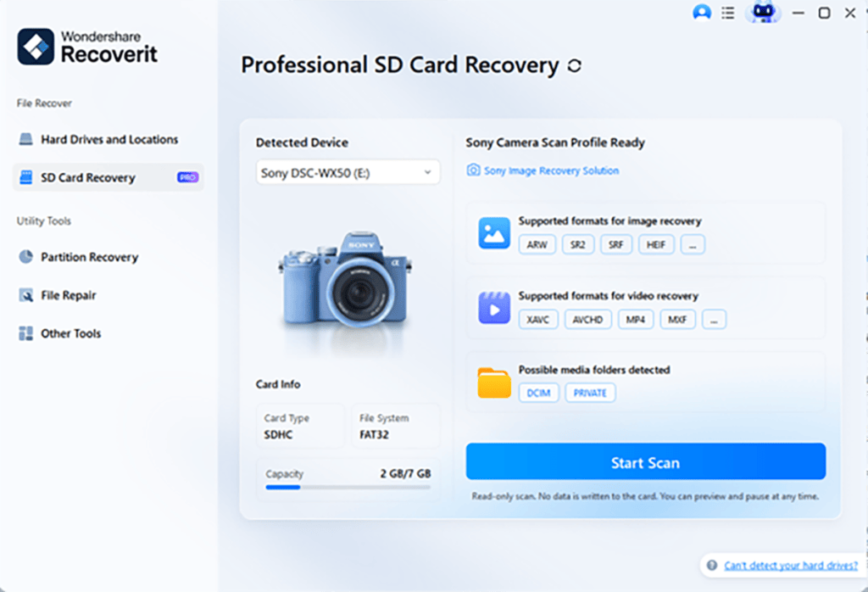Screen dimensions: 868x592
Task: Click Sony Camera Scan Profile Ready text
Action: pyautogui.click(x=555, y=142)
